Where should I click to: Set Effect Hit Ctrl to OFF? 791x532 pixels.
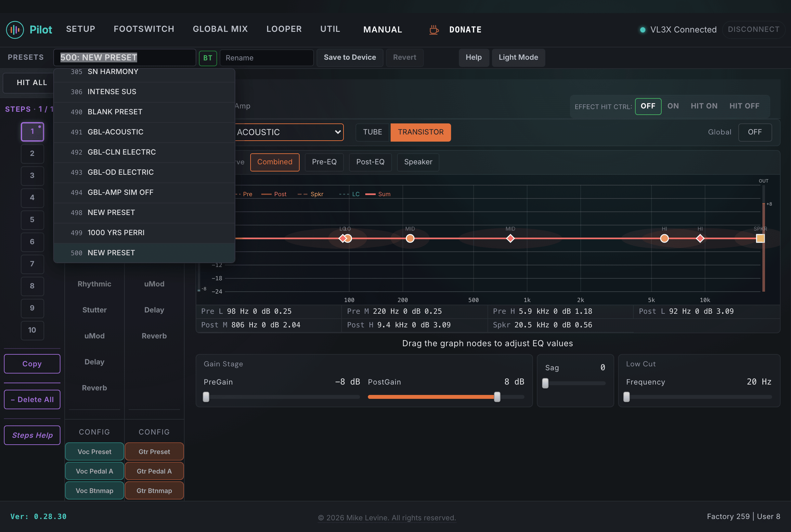click(648, 106)
